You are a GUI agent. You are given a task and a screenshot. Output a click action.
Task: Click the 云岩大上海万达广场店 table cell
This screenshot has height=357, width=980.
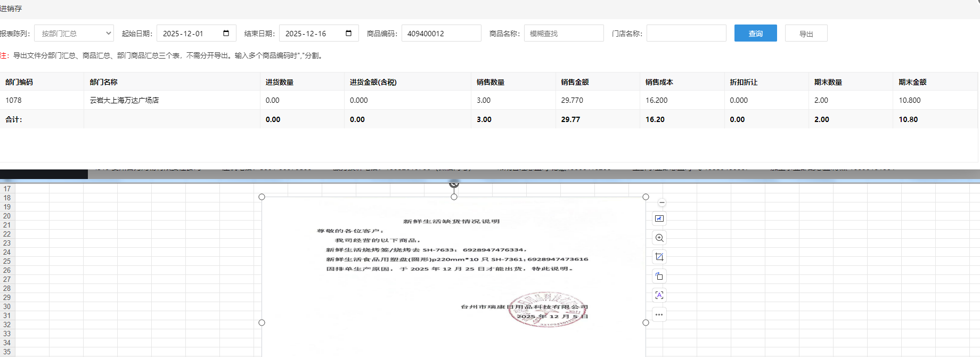pyautogui.click(x=124, y=100)
